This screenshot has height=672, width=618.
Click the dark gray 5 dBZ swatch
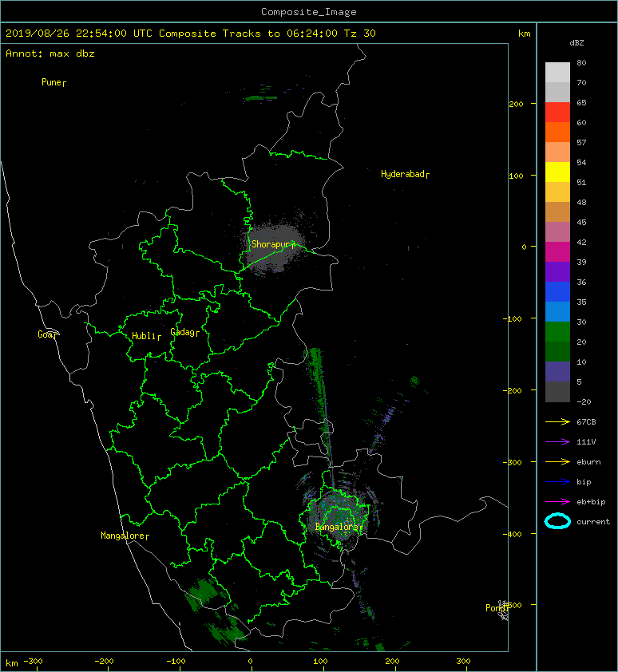557,391
